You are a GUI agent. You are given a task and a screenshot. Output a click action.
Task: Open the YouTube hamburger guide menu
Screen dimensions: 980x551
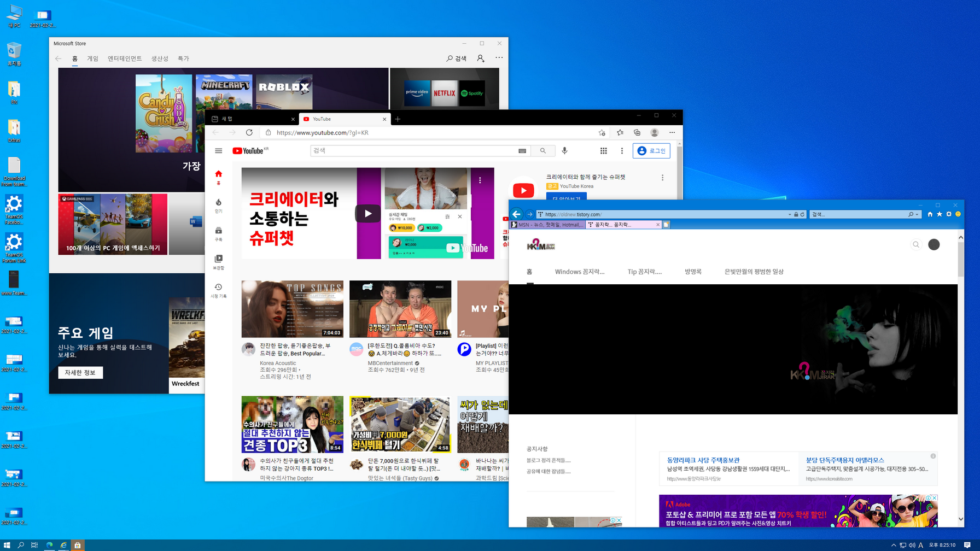[x=219, y=151]
